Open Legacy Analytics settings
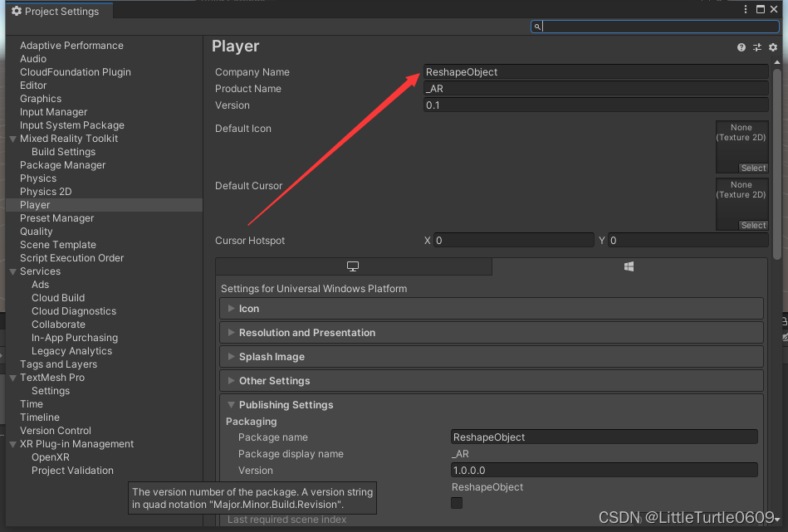This screenshot has width=788, height=532. (x=72, y=351)
